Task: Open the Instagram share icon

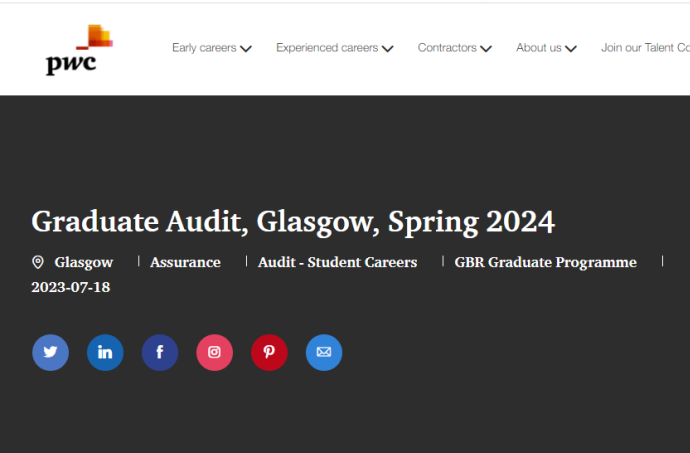Action: click(x=214, y=352)
